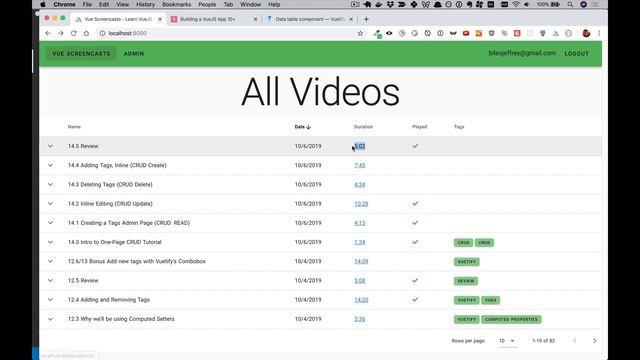Viewport: 640px width, 360px height.
Task: Expand the 14.0 Intro CRUD Tutorial row
Action: (x=50, y=242)
